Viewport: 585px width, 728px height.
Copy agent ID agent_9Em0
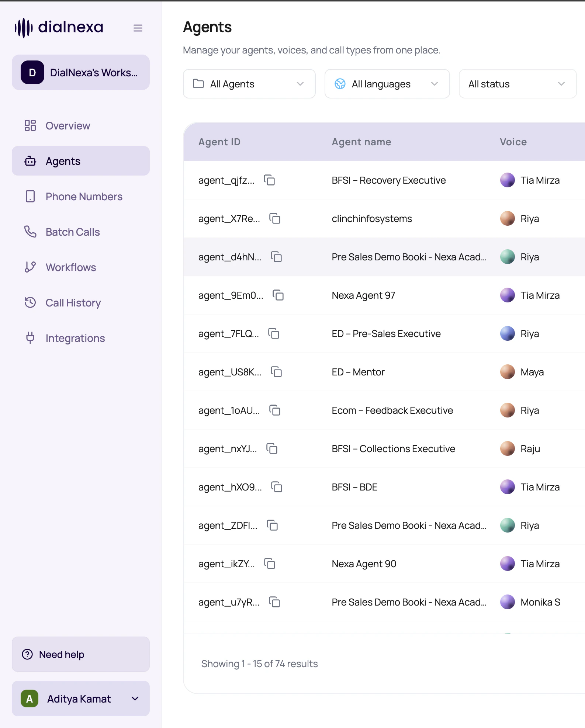[278, 295]
